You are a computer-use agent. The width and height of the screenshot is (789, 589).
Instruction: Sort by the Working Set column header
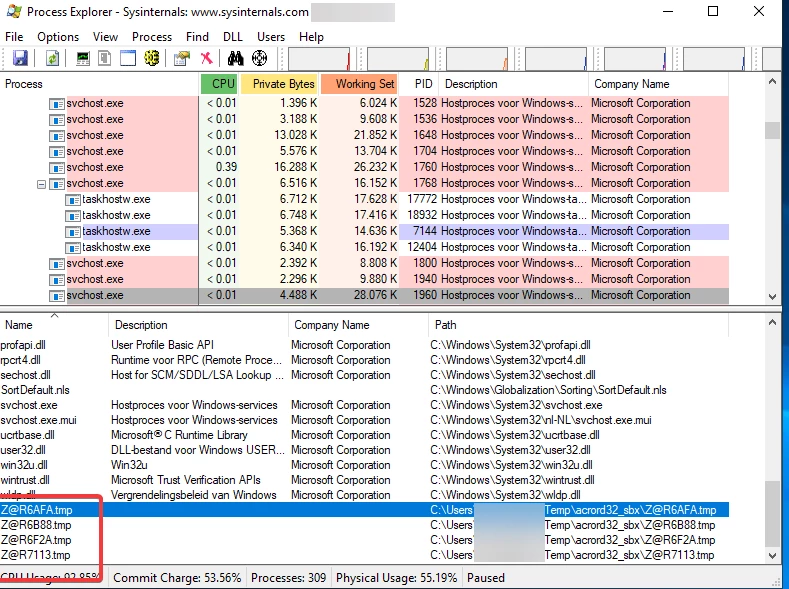click(359, 84)
